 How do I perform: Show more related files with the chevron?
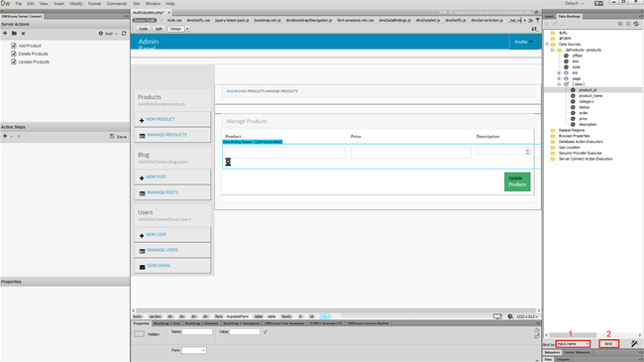point(531,20)
